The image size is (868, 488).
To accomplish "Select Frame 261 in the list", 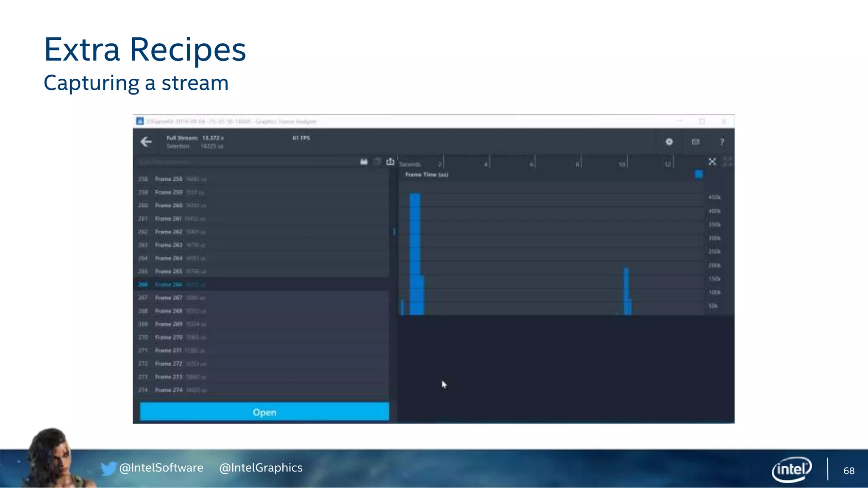I will pyautogui.click(x=261, y=219).
